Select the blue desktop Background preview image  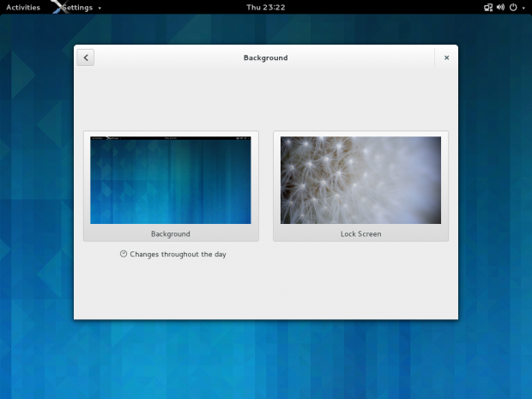(x=171, y=180)
